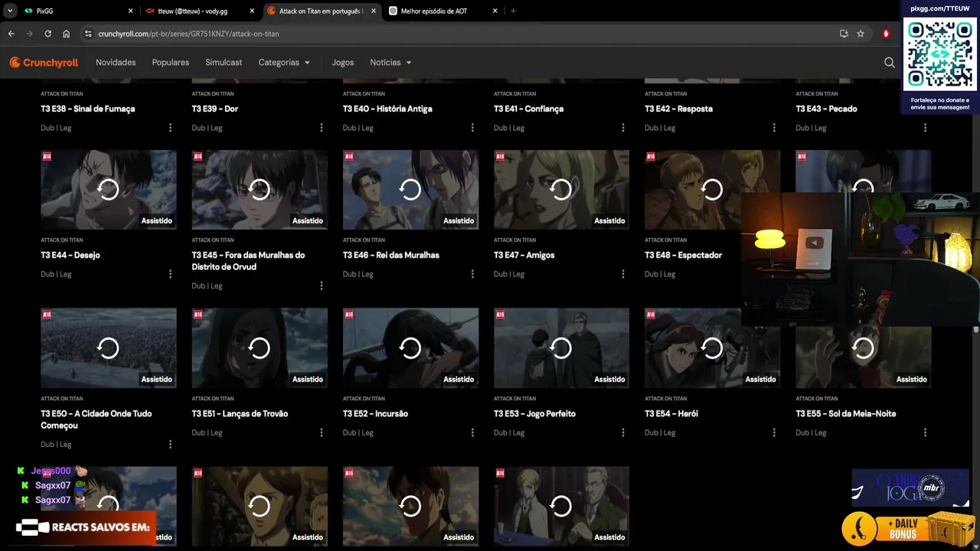The height and width of the screenshot is (551, 980).
Task: Open options menu for T3 E40 História Antiga
Action: tap(472, 128)
